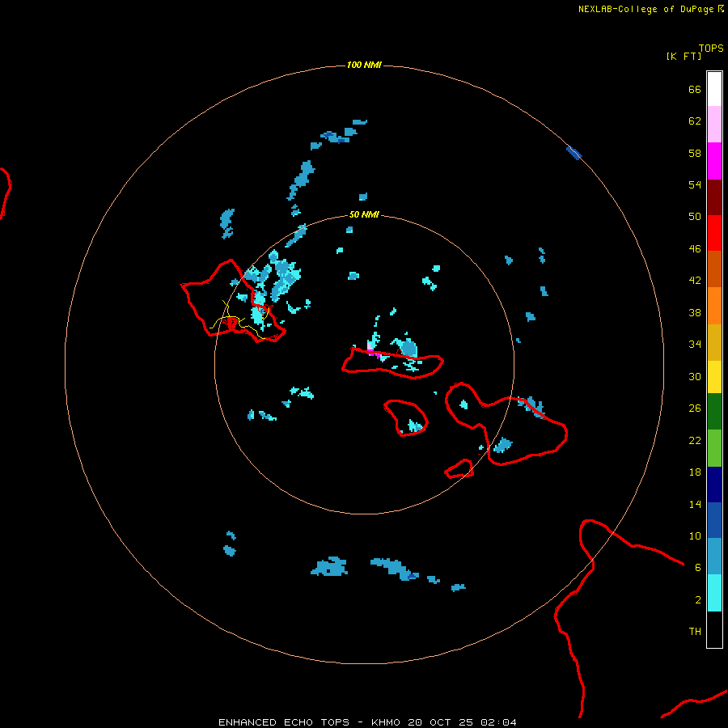
Task: Click the '14' legend value label
Action: (695, 504)
